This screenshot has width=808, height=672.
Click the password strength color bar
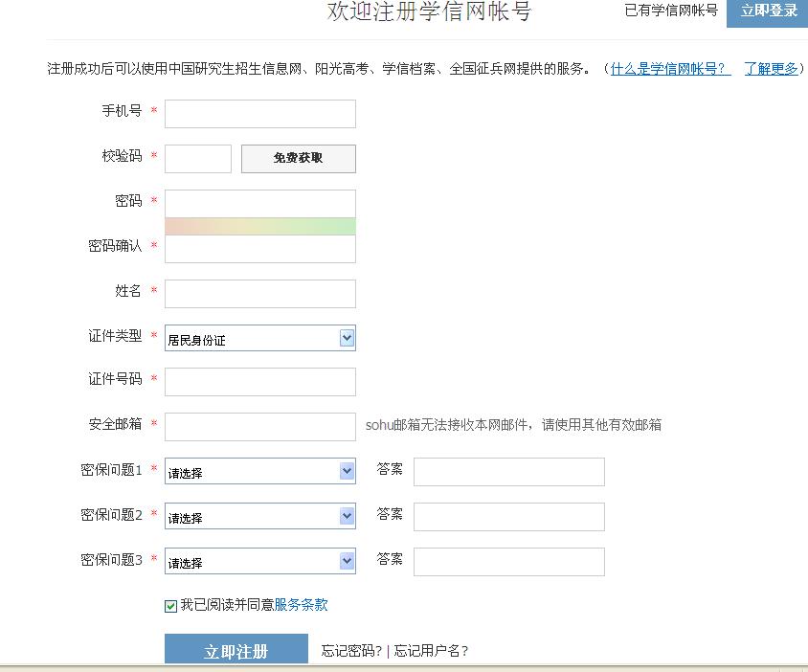coord(260,226)
